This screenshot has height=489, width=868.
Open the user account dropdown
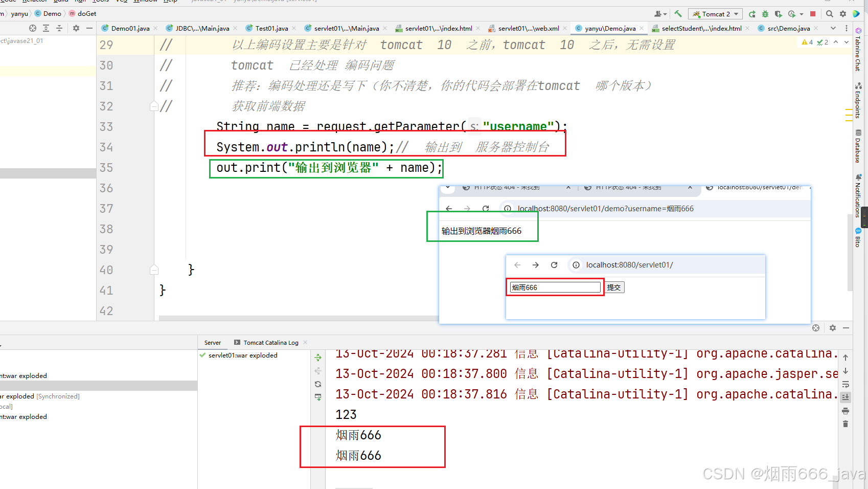[660, 14]
